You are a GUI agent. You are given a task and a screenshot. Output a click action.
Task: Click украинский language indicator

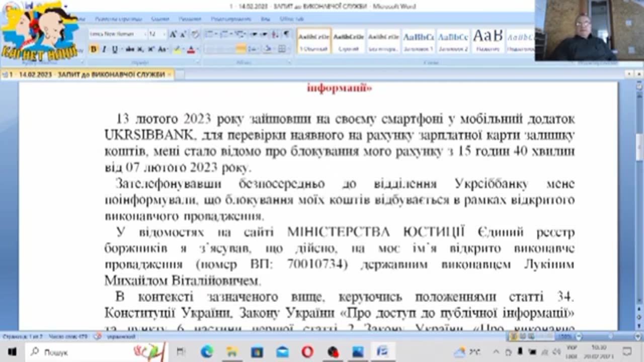click(121, 337)
